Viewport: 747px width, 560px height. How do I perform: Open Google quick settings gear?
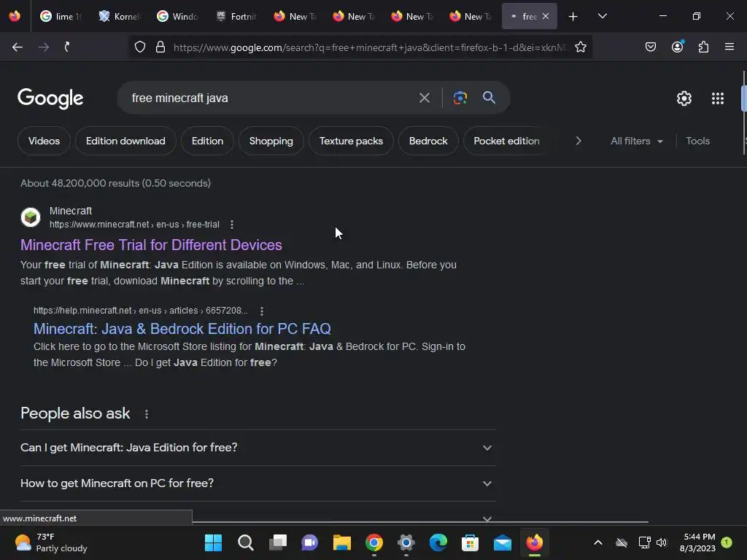pos(684,98)
